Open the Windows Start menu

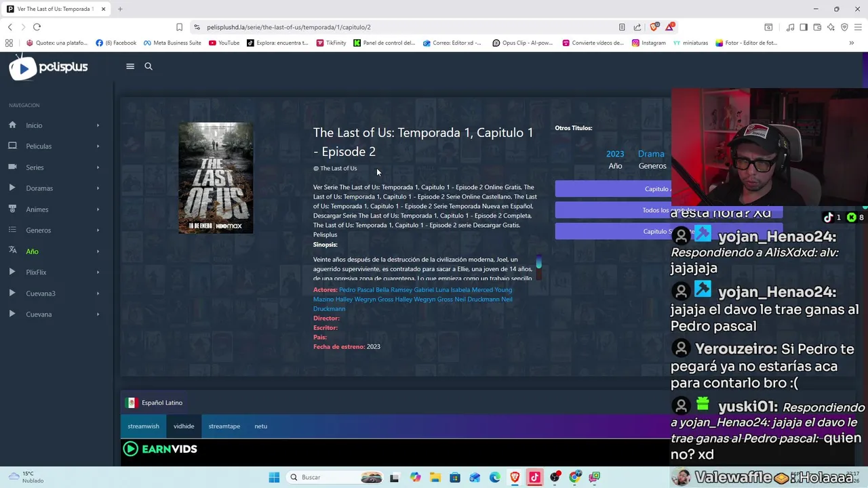tap(274, 477)
